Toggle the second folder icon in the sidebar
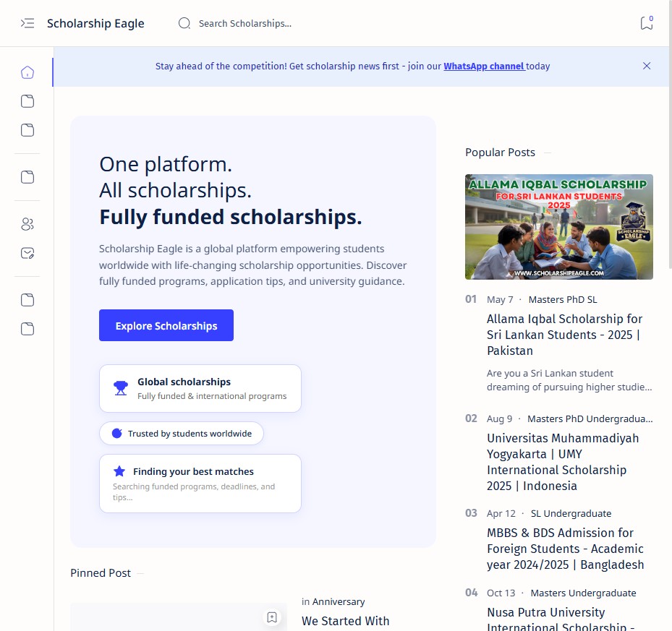672x631 pixels. click(27, 130)
